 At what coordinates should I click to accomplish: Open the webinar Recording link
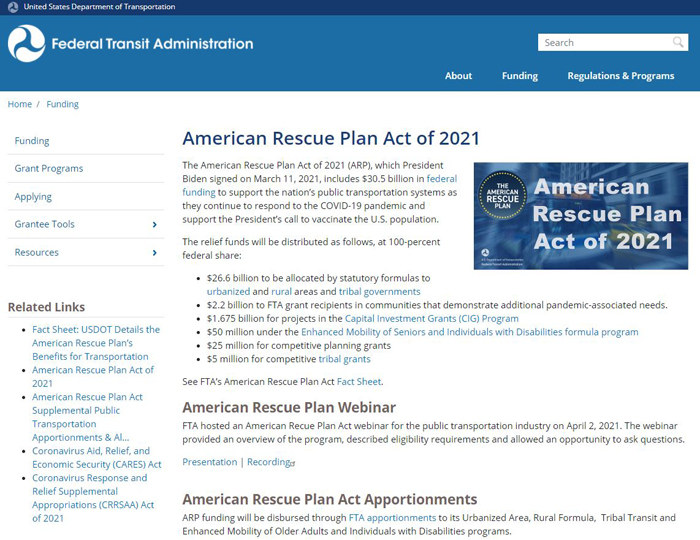pos(269,462)
